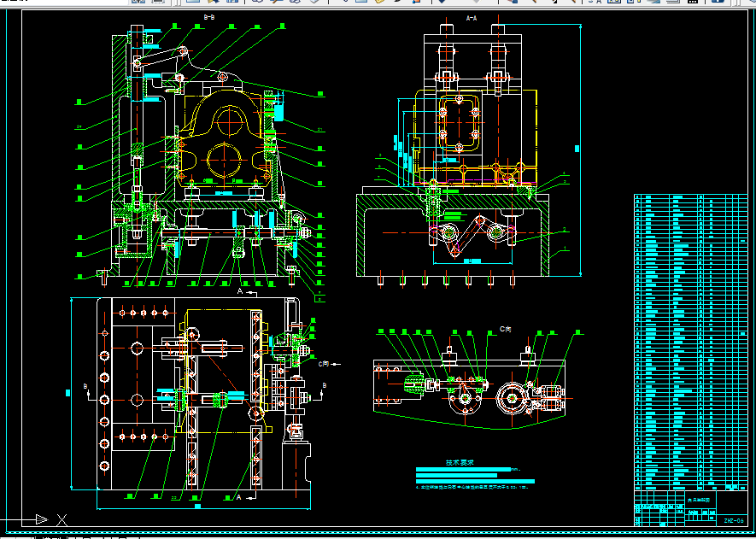This screenshot has width=756, height=539.
Task: Select the left B section cut marker
Action: 85,386
